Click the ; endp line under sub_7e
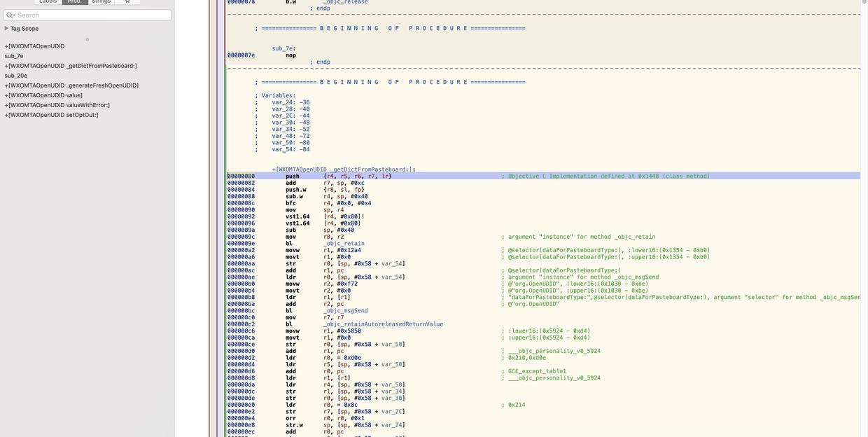The image size is (868, 437). pyautogui.click(x=320, y=62)
